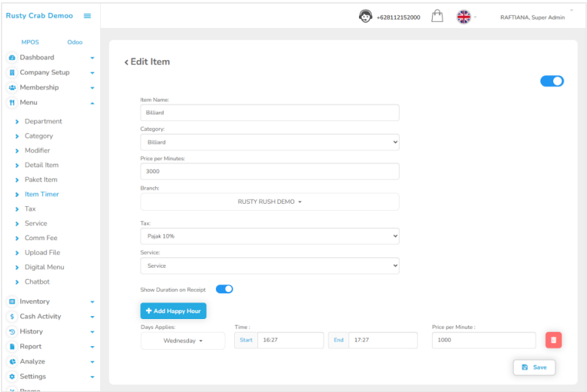The height and width of the screenshot is (392, 587).
Task: Open Dashboard via its sidebar icon
Action: (x=12, y=58)
